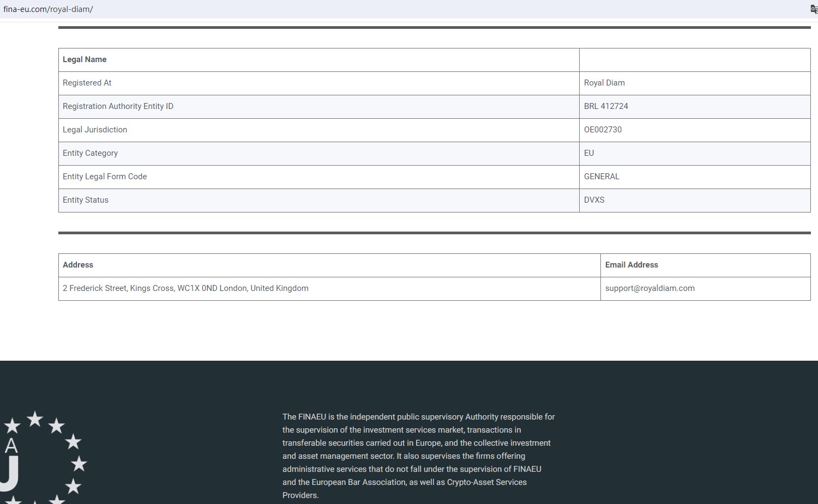The image size is (818, 504).
Task: Click the FINAEU description paragraph in footer
Action: point(419,456)
